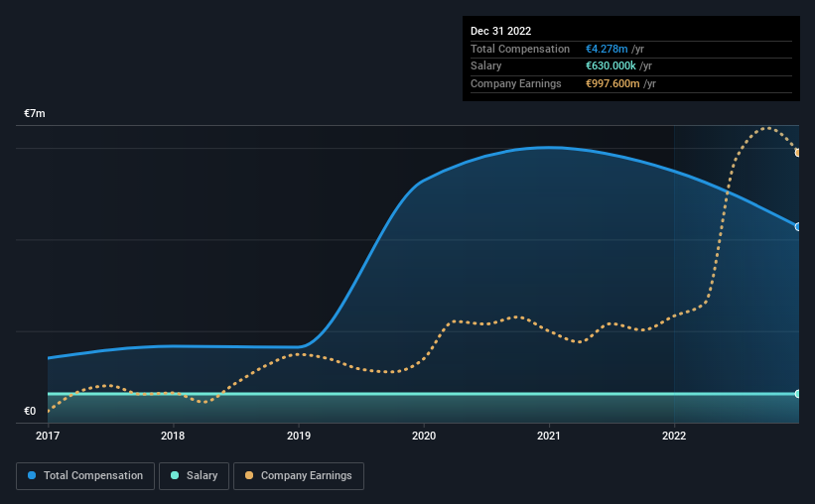Click the €997.600m company earnings value
Viewport: 815px width, 504px height.
click(612, 83)
